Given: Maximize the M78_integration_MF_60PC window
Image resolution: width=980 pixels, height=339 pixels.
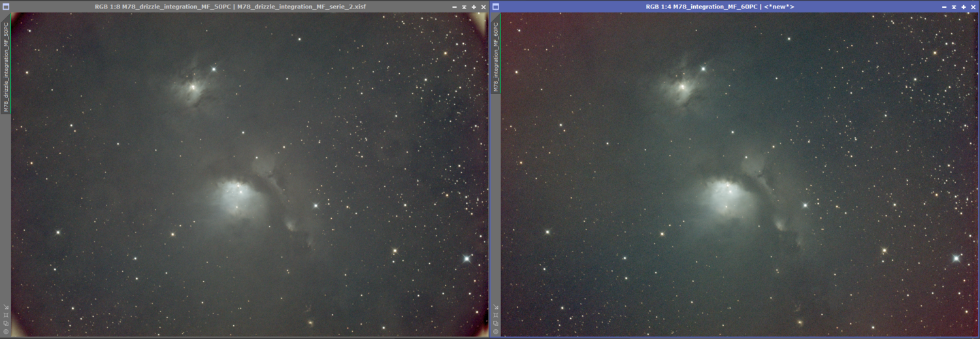Looking at the screenshot, I should point(964,7).
